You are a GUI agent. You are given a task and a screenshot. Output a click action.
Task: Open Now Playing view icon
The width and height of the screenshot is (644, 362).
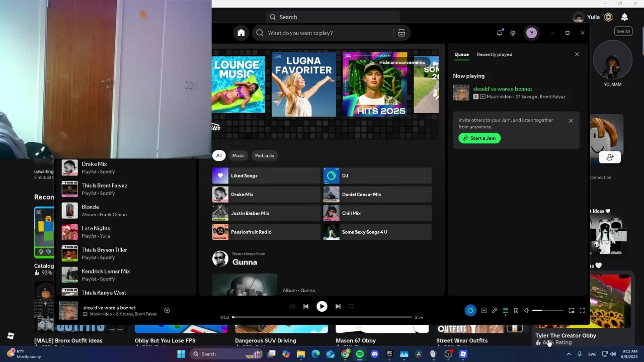click(x=484, y=310)
